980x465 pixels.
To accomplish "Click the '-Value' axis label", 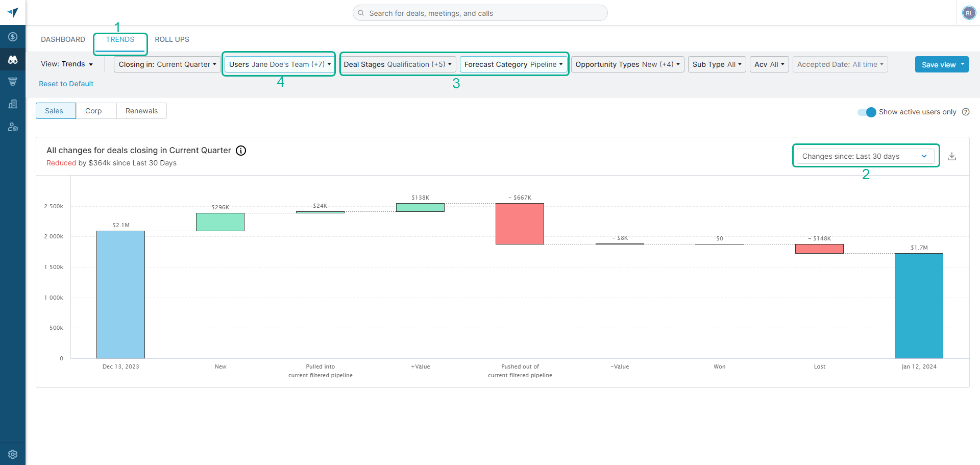I will [x=620, y=366].
